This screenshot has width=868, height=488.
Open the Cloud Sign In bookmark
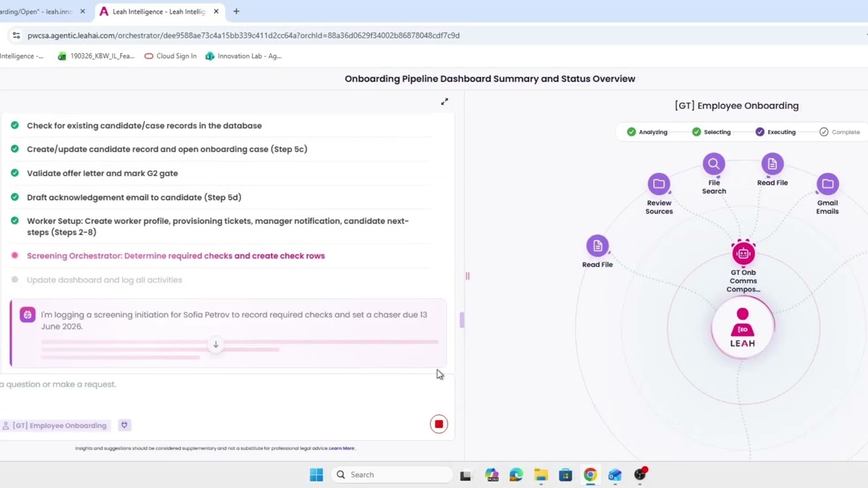coord(170,56)
